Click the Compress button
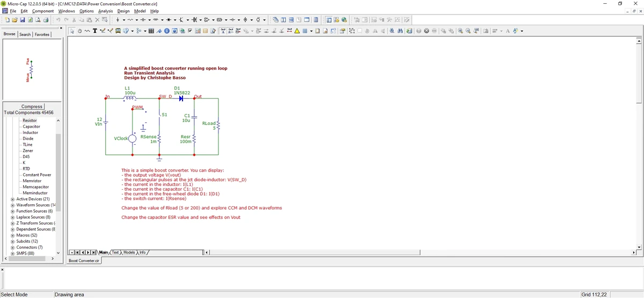Viewport: 644px width, 298px height. (x=32, y=107)
